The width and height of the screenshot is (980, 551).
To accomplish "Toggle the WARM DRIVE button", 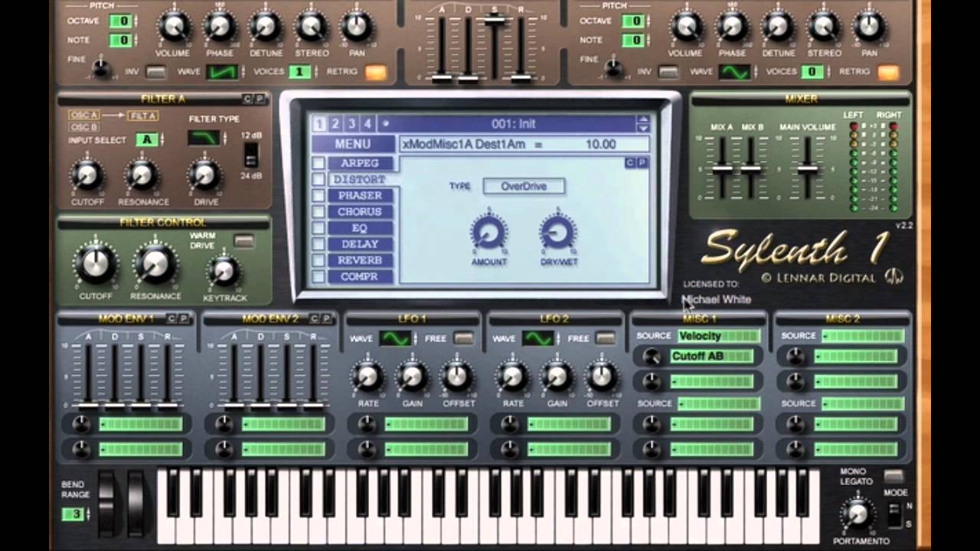I will pos(243,242).
